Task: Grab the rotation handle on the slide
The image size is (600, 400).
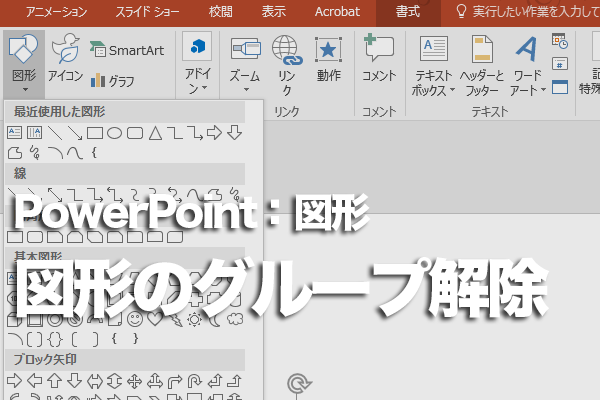Action: pyautogui.click(x=299, y=383)
